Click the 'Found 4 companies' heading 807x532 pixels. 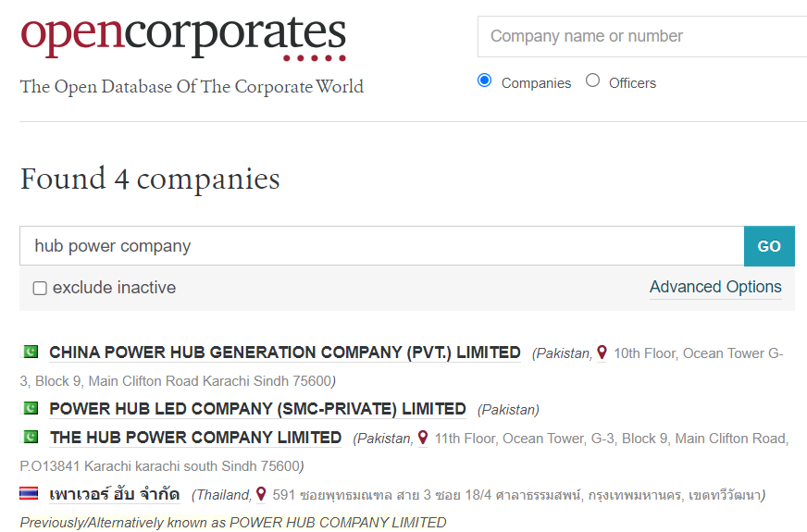[x=150, y=179]
